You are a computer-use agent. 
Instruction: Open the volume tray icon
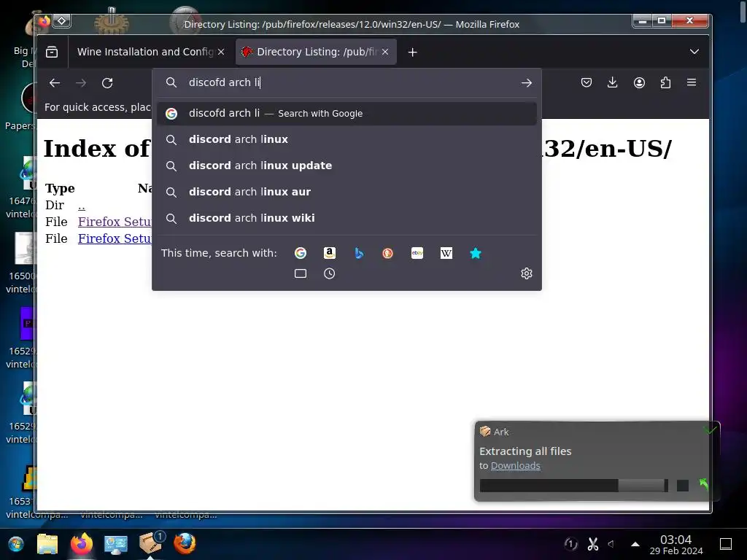click(x=611, y=544)
